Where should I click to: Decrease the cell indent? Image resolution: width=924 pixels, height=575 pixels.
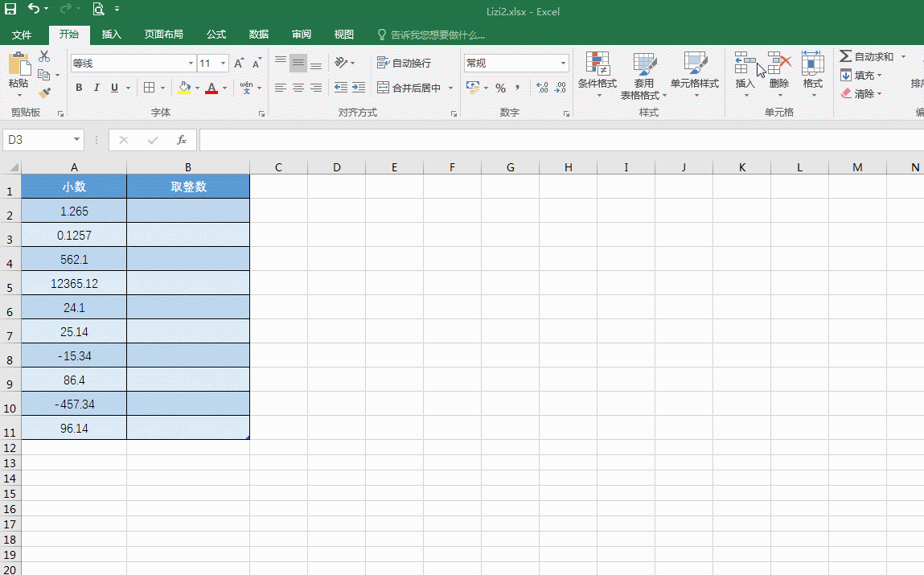341,88
